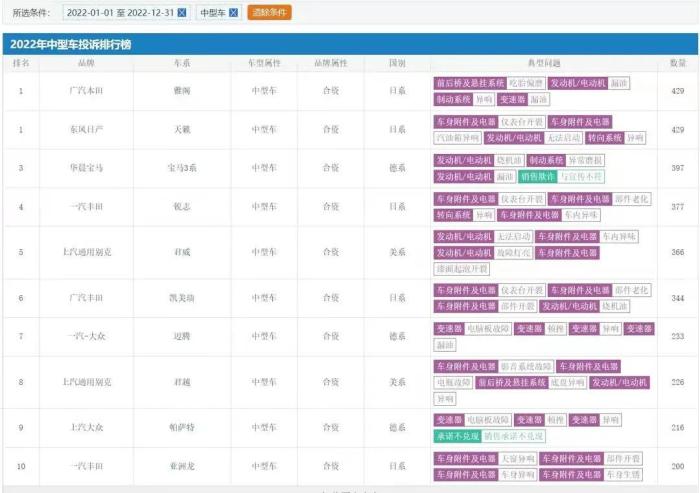700x493 pixels.
Task: Click the count 216 in 帕萨特 row
Action: [678, 427]
